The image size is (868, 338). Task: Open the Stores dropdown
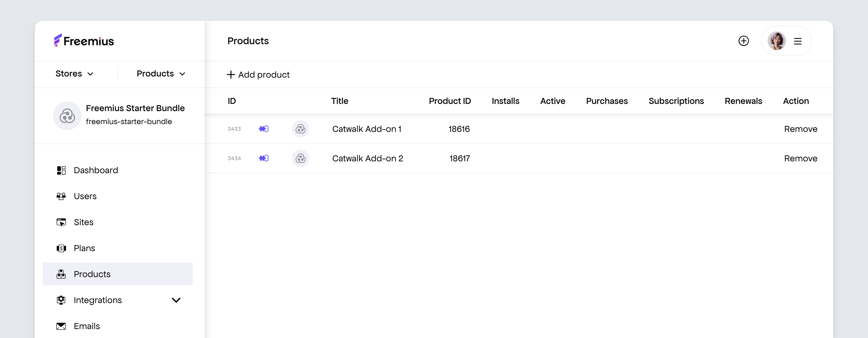pos(74,74)
